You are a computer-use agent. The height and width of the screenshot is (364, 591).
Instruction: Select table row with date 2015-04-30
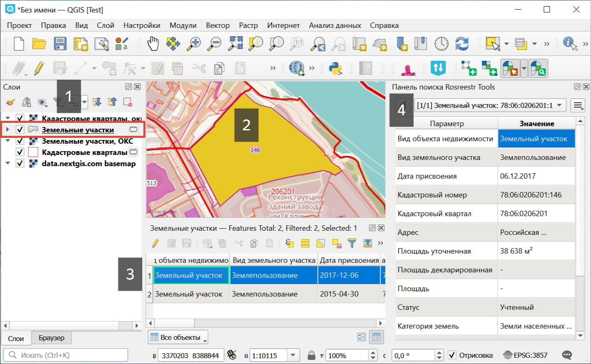tap(266, 294)
